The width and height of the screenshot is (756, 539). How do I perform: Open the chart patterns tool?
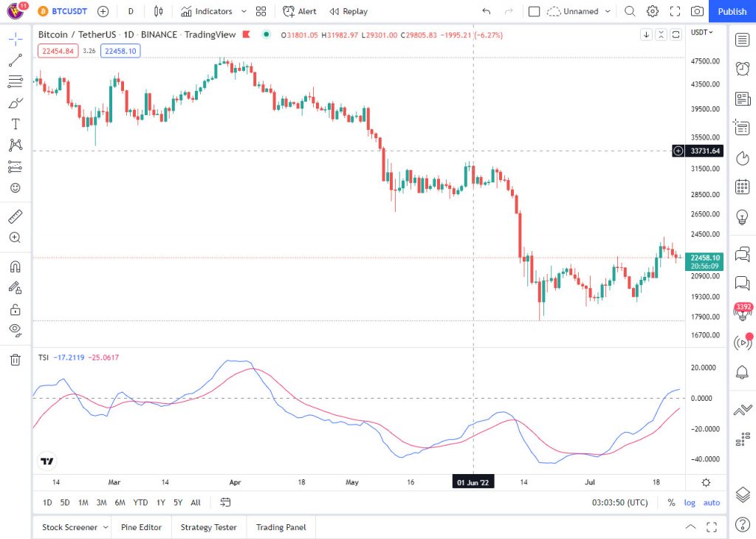click(x=16, y=145)
